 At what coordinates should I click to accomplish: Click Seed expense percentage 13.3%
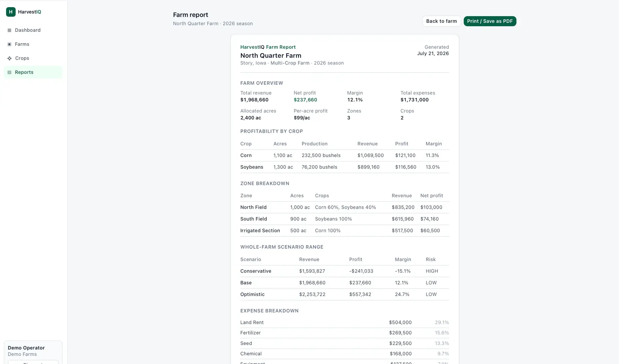(442, 343)
